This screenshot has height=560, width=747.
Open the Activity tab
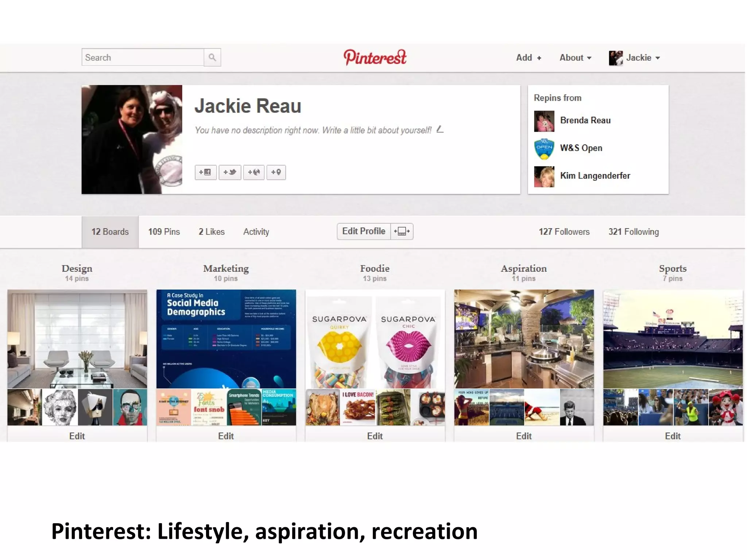point(256,232)
